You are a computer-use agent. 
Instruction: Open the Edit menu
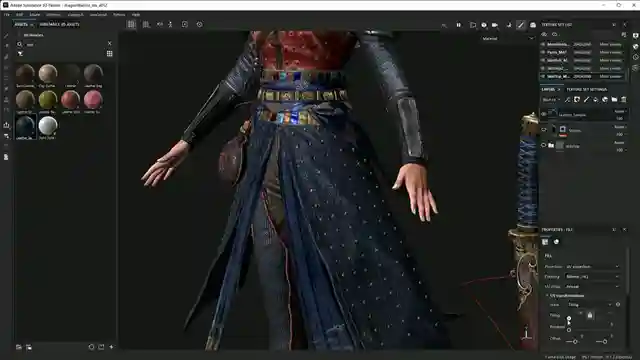click(19, 15)
